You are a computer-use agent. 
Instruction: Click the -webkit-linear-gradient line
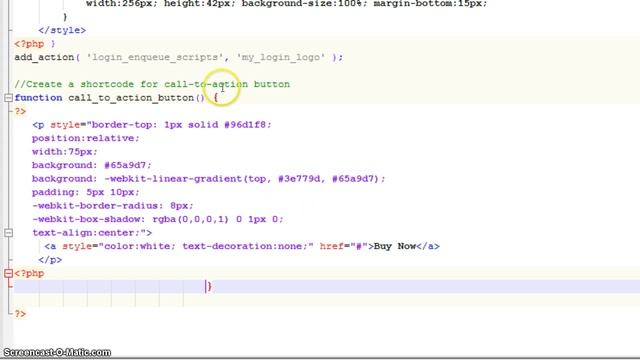[208, 178]
